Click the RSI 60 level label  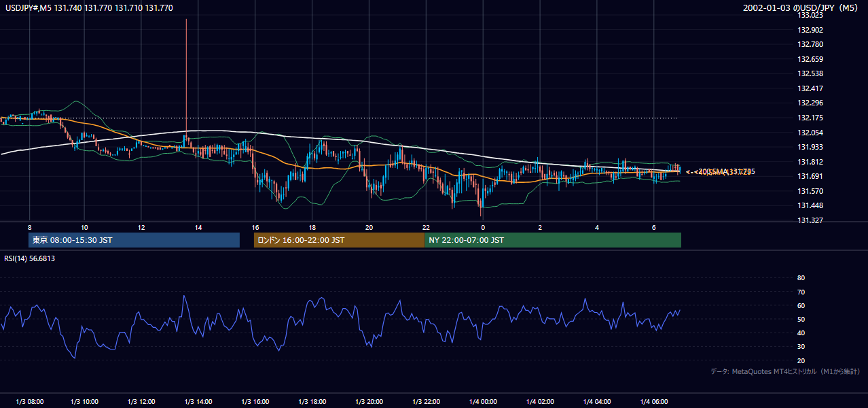[801, 305]
